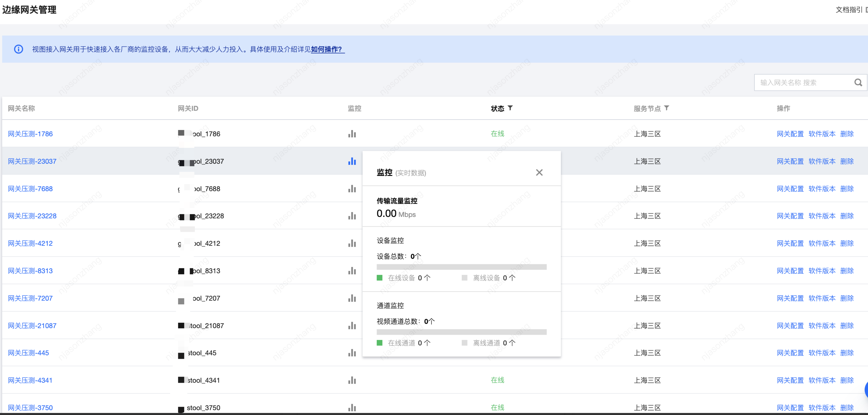868x415 pixels.
Task: Open the 如何操作? help link
Action: click(x=326, y=49)
